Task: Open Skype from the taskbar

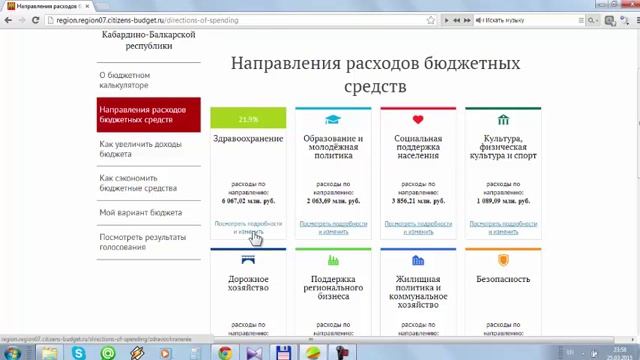Action: pos(78,353)
